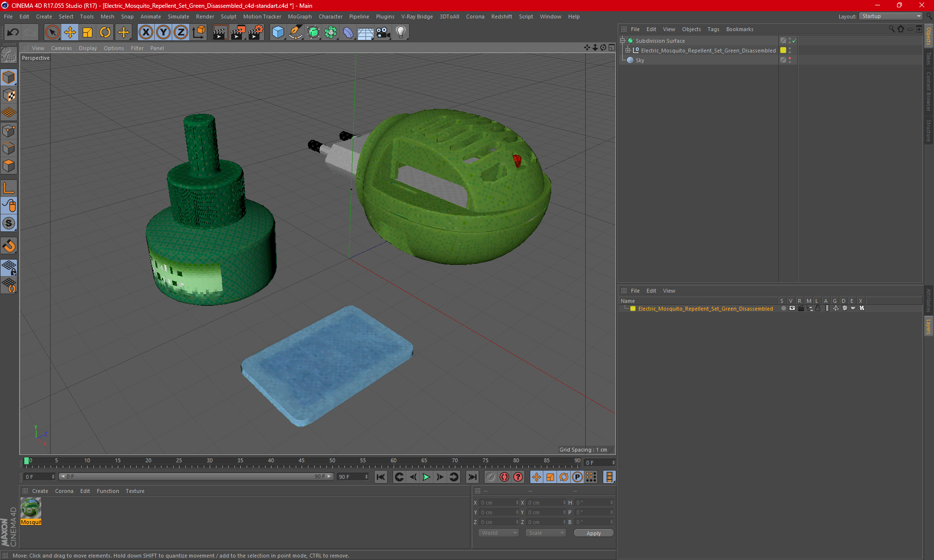This screenshot has width=934, height=560.
Task: Open the World coordinate dropdown
Action: (499, 533)
